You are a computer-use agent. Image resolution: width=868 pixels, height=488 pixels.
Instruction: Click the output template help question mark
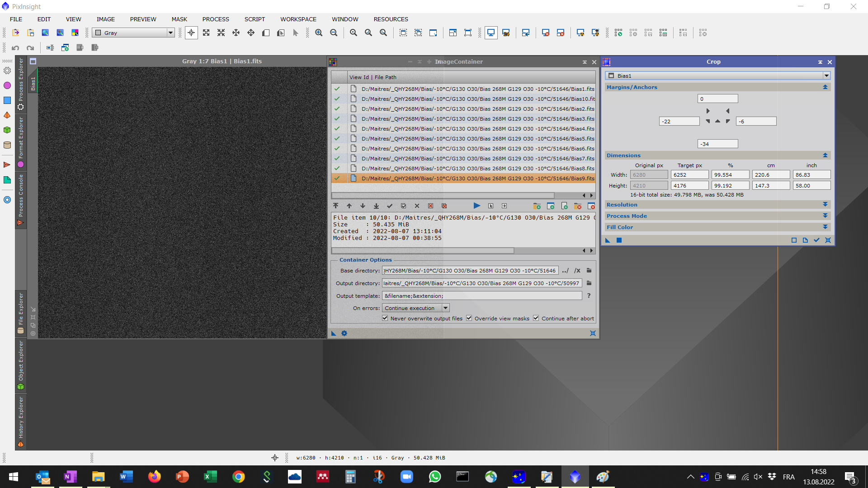click(x=589, y=296)
